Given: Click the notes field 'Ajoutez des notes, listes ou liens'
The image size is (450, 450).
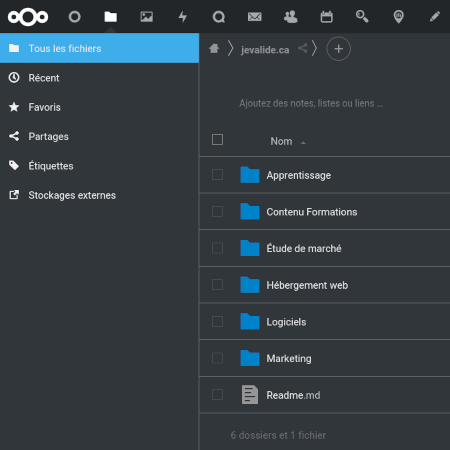Looking at the screenshot, I should (311, 103).
